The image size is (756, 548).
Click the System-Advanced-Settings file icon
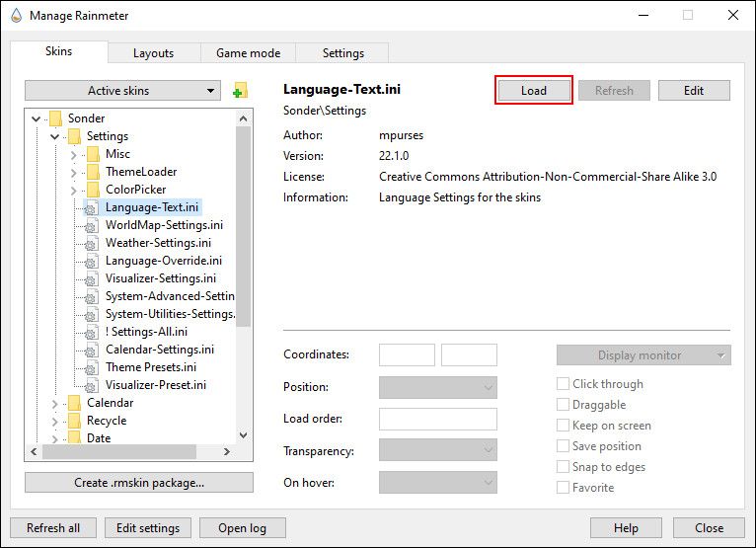pyautogui.click(x=91, y=296)
